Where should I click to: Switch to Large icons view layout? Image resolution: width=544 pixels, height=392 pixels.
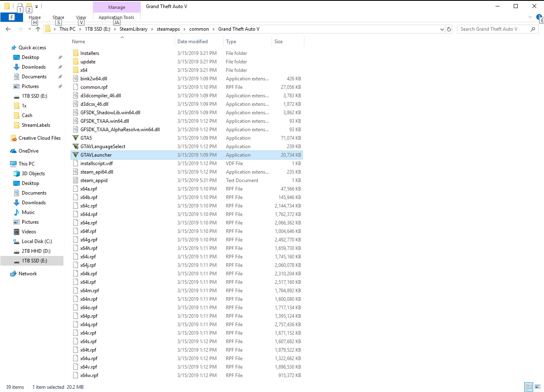pos(538,387)
